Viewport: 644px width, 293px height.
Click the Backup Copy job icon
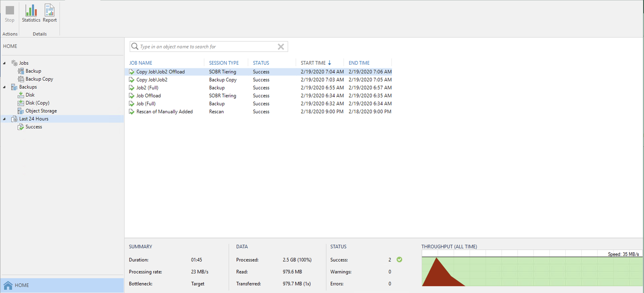coord(21,79)
